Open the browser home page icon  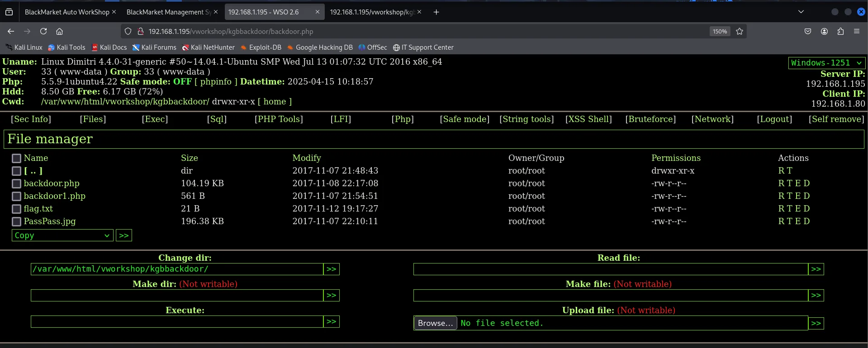point(59,31)
